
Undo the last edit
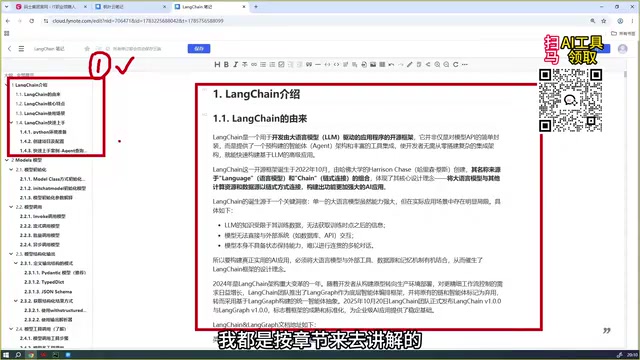pos(391,64)
